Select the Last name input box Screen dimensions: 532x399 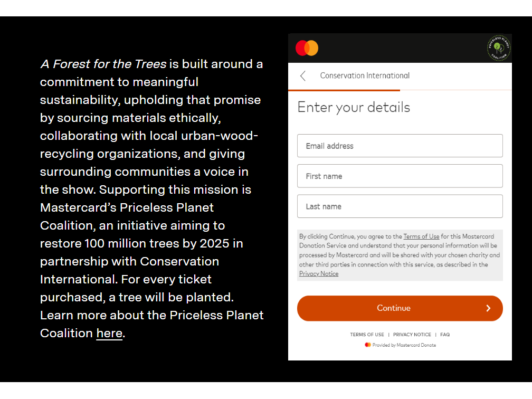[400, 206]
